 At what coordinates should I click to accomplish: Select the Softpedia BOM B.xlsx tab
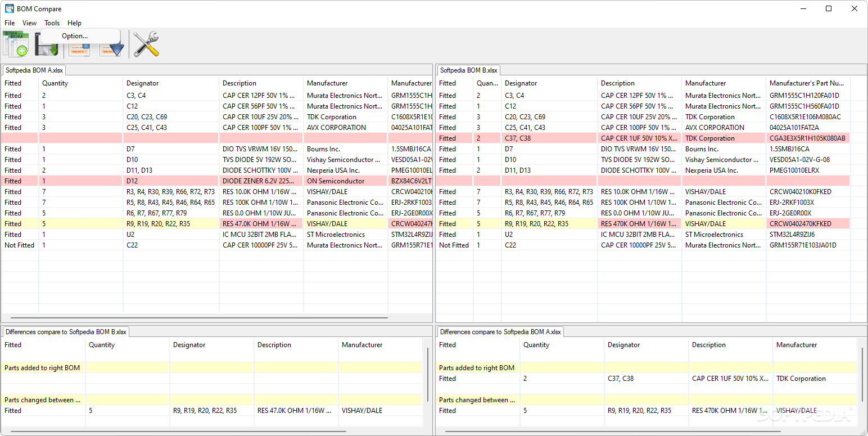point(469,70)
